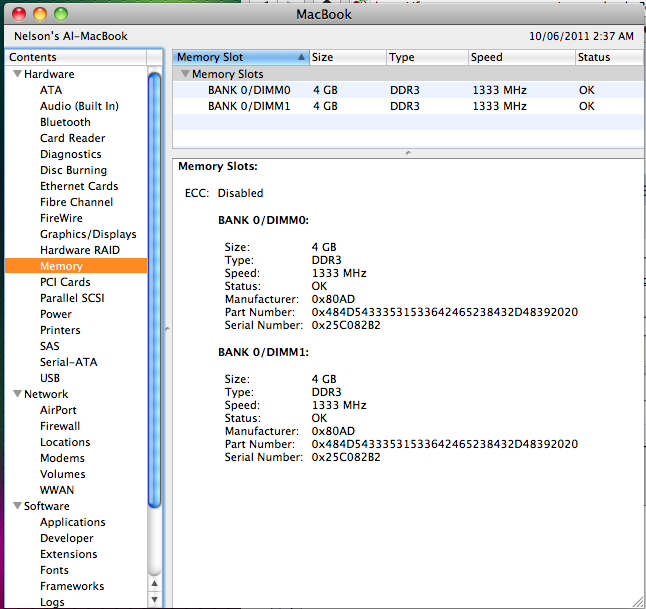The image size is (646, 609).
Task: Select AirPort under Network
Action: tap(58, 410)
